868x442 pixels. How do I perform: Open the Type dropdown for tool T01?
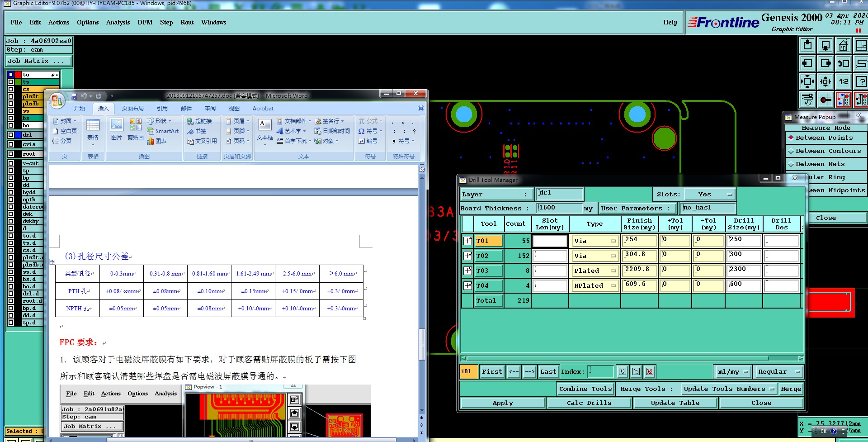coord(594,241)
